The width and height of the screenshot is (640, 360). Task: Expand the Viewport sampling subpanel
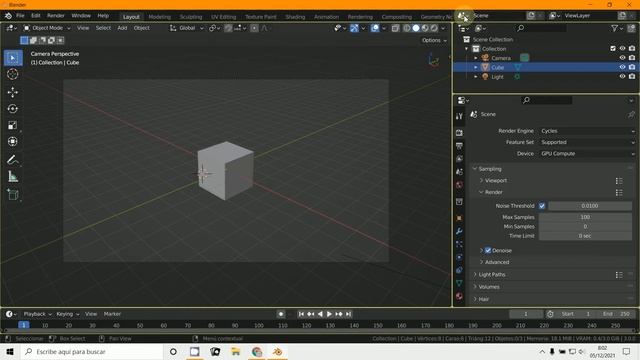[x=496, y=180]
